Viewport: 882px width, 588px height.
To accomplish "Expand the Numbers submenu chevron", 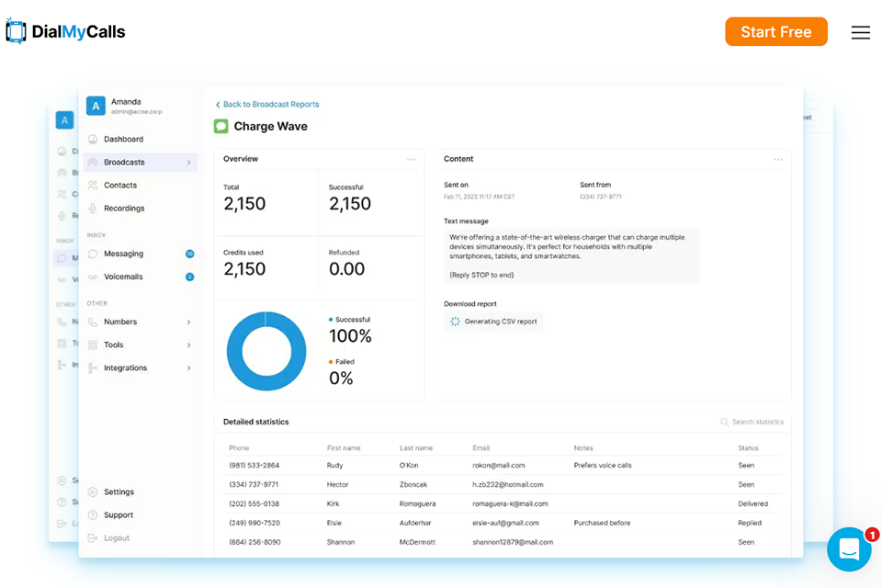I will pyautogui.click(x=189, y=322).
